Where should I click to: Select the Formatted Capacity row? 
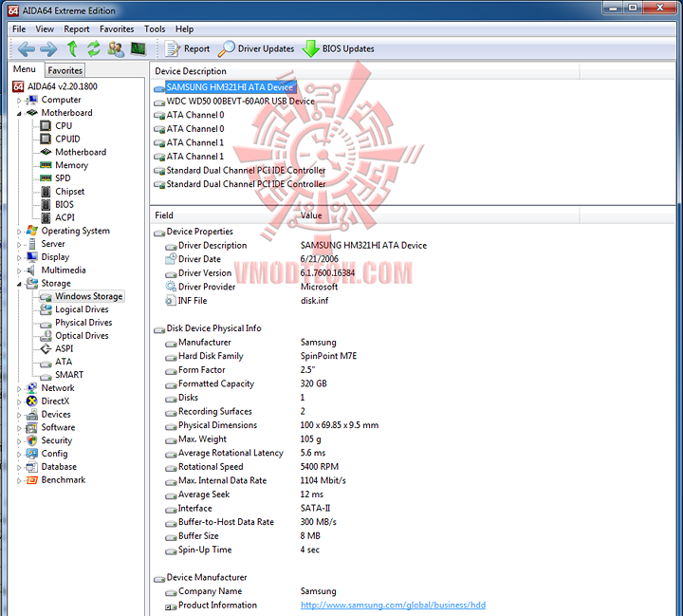247,383
